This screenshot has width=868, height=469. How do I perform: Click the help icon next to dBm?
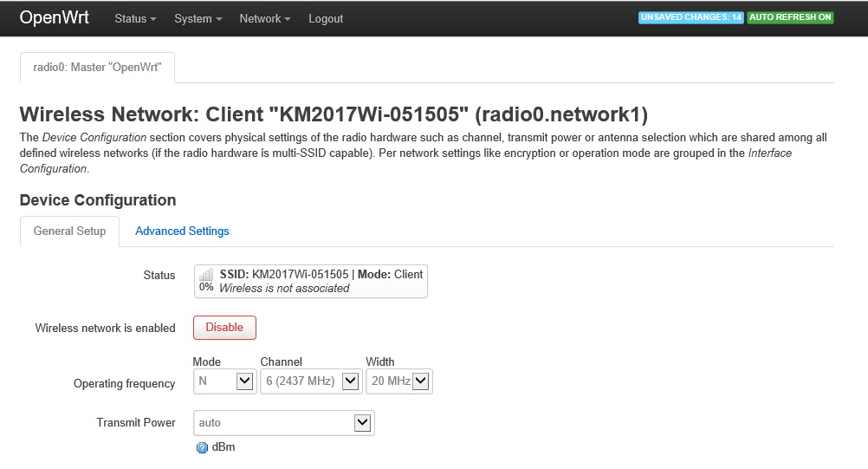click(x=202, y=447)
